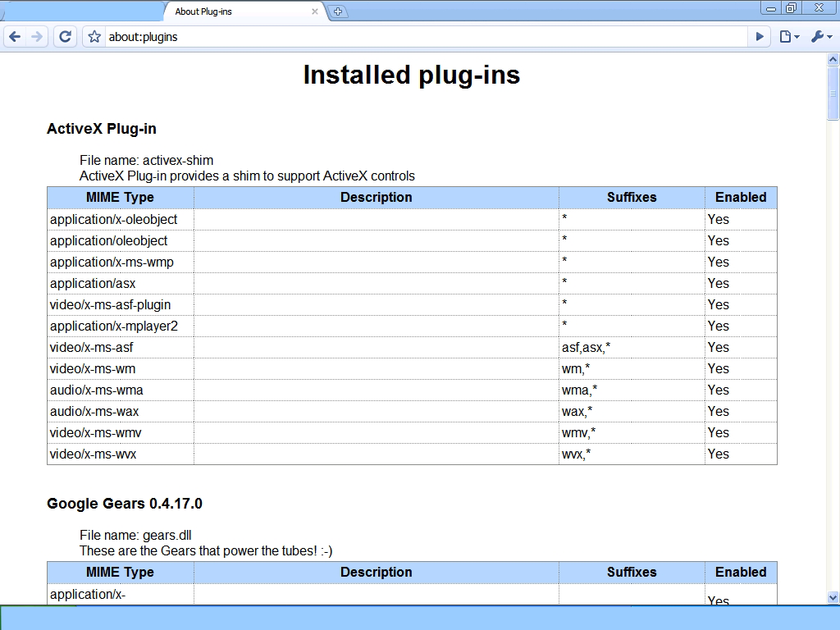
Task: Click 'File name: activex-shim' text
Action: tap(146, 160)
